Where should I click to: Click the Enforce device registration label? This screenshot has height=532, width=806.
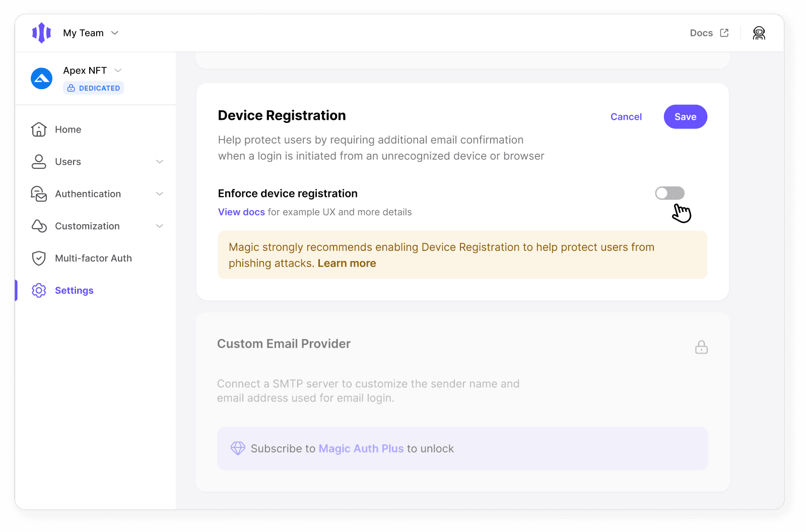tap(288, 193)
